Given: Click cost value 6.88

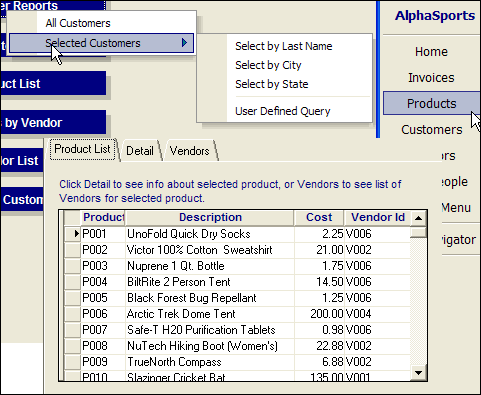Looking at the screenshot, I should pyautogui.click(x=333, y=362).
